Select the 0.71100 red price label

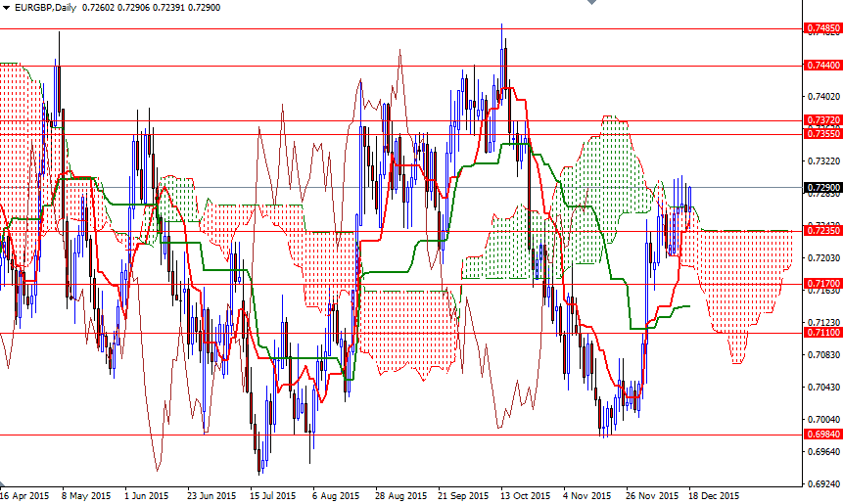click(x=822, y=333)
